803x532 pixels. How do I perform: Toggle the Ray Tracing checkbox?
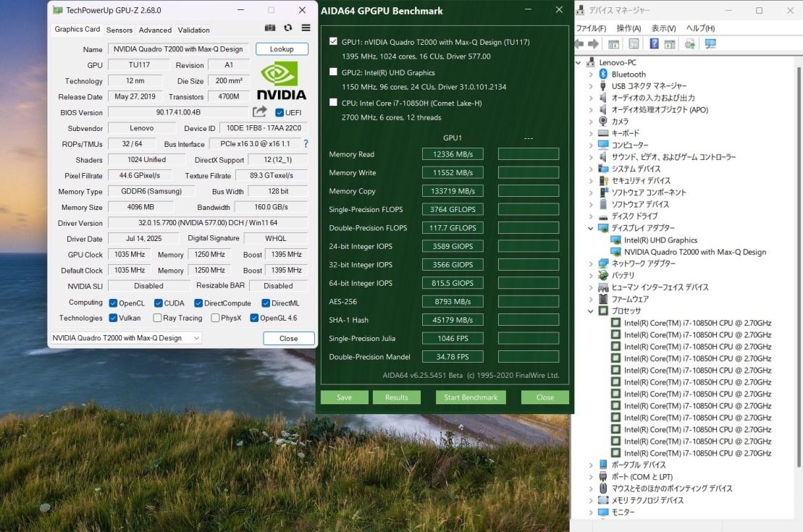click(157, 318)
